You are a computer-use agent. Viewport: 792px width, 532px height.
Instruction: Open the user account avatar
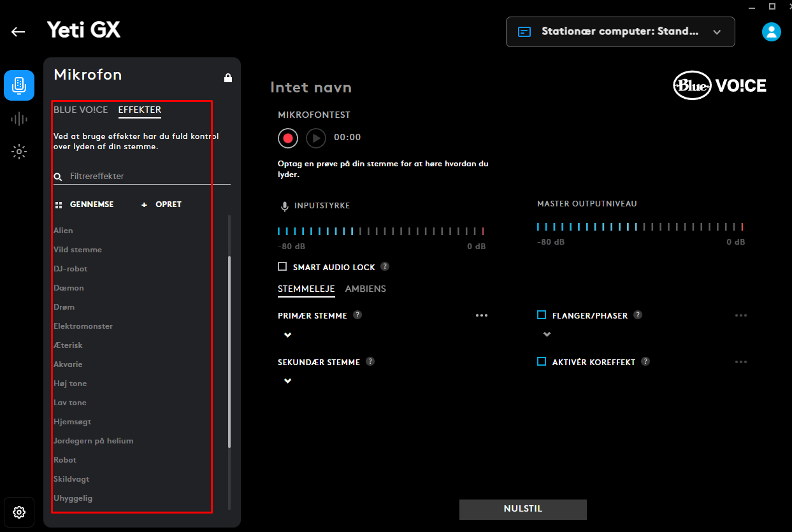pos(772,32)
